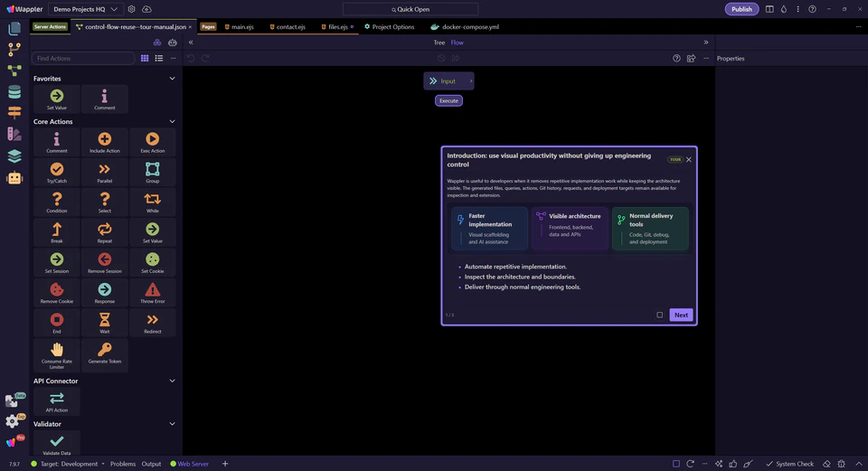Click the Find Actions search field

[x=83, y=58]
